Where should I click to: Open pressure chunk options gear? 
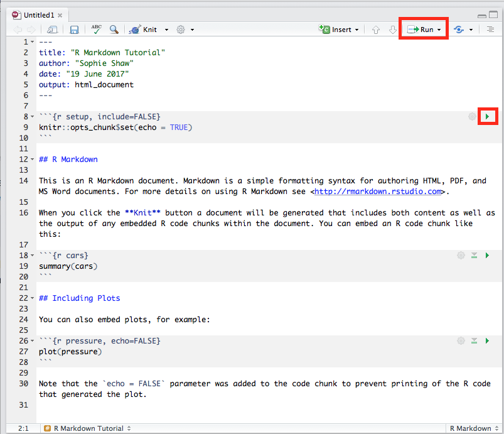(461, 340)
